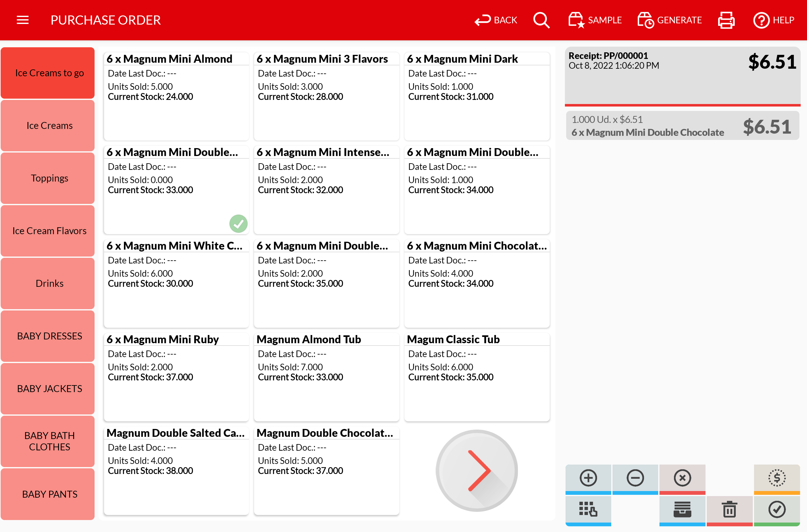Increase quantity with plus icon
The height and width of the screenshot is (532, 807).
(x=588, y=478)
